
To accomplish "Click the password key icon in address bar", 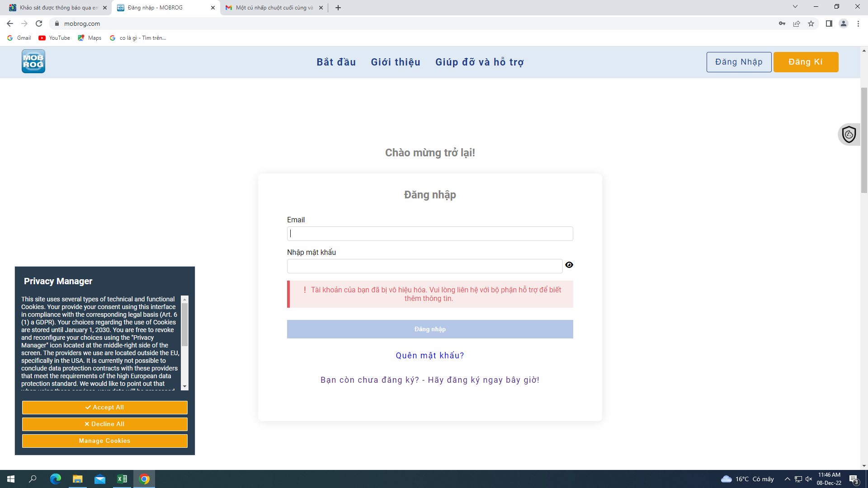I will [x=782, y=23].
